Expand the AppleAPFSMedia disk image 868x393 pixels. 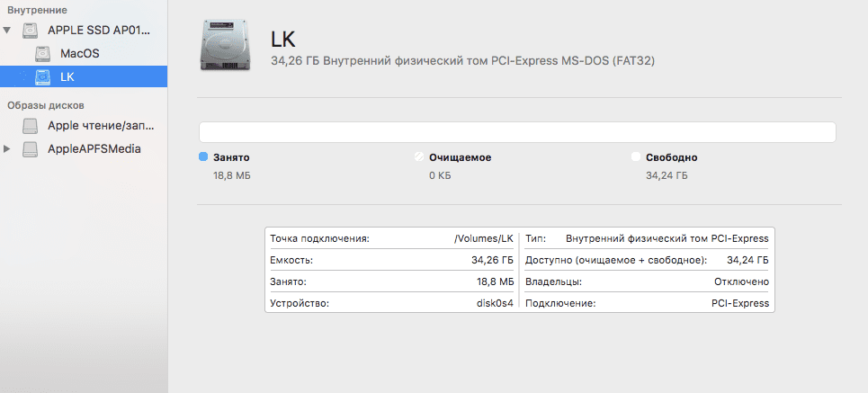pyautogui.click(x=6, y=149)
